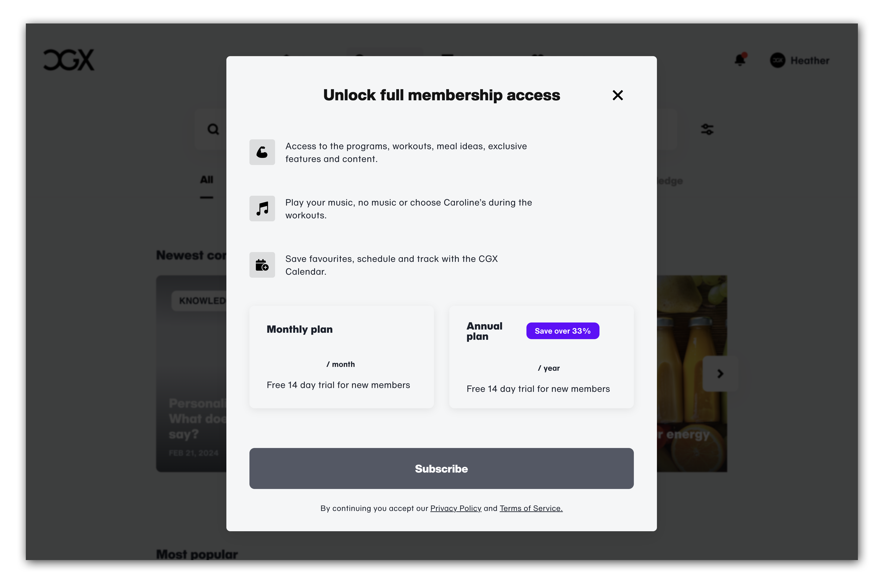888x588 pixels.
Task: Click the Subscribe button
Action: click(x=441, y=468)
